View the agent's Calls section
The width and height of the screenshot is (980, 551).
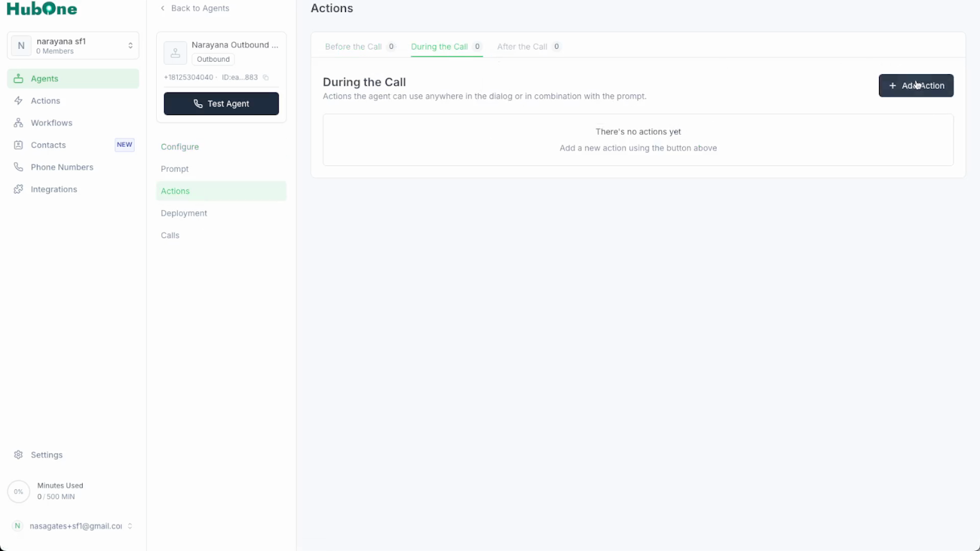221,235
